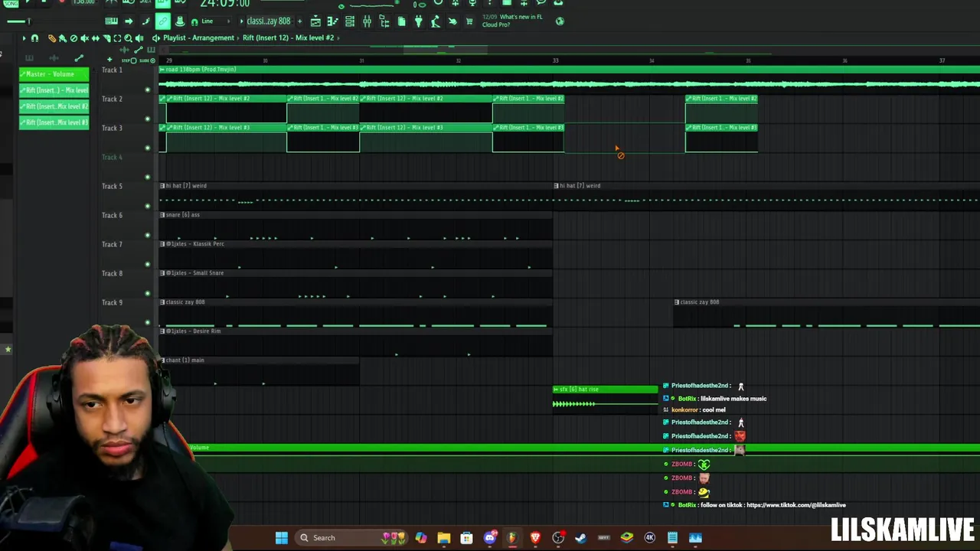The height and width of the screenshot is (551, 980).
Task: Click the stamp icon in main toolbar
Action: coord(180,21)
